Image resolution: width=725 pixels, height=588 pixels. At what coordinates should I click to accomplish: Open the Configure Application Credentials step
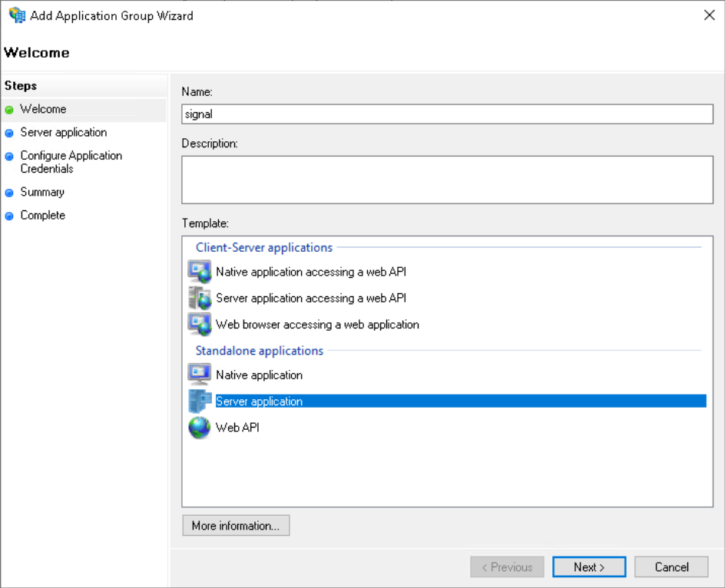point(71,162)
